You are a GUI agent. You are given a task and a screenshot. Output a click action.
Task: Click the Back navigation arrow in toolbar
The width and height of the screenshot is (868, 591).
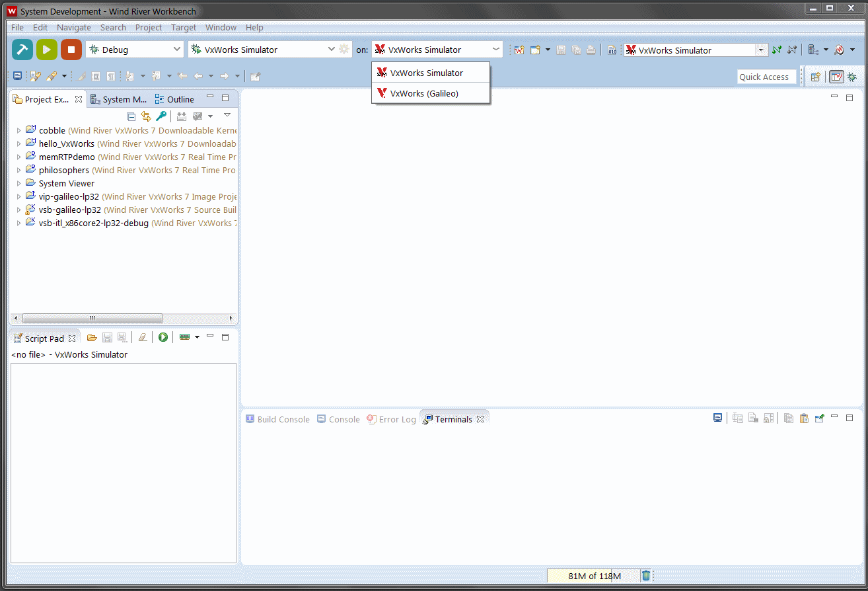point(198,76)
